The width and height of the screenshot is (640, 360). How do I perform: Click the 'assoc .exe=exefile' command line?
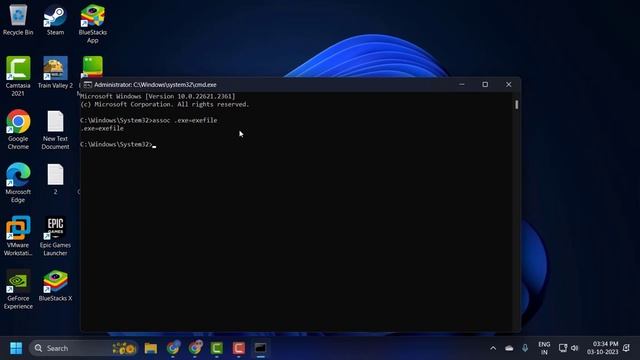[x=149, y=120]
